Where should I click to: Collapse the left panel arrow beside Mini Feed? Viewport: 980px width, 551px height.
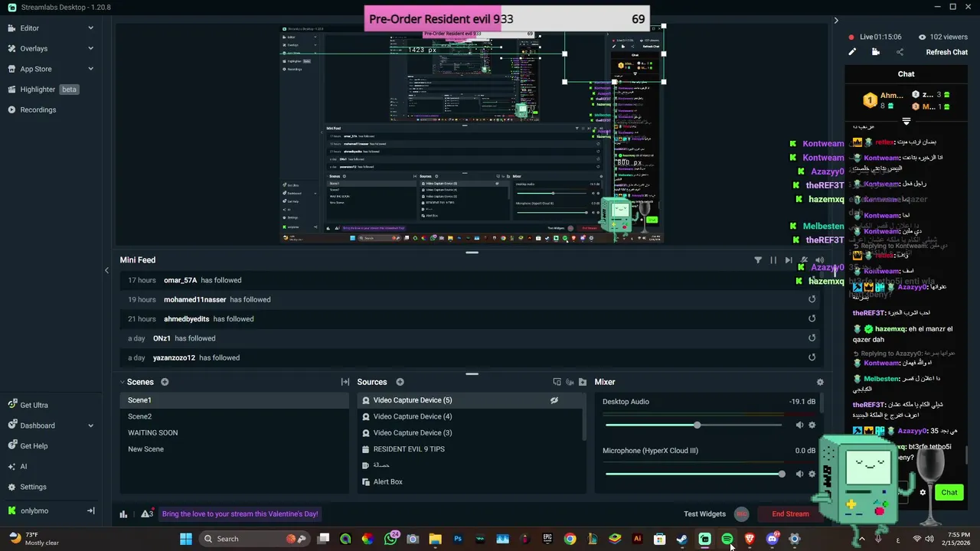(106, 270)
